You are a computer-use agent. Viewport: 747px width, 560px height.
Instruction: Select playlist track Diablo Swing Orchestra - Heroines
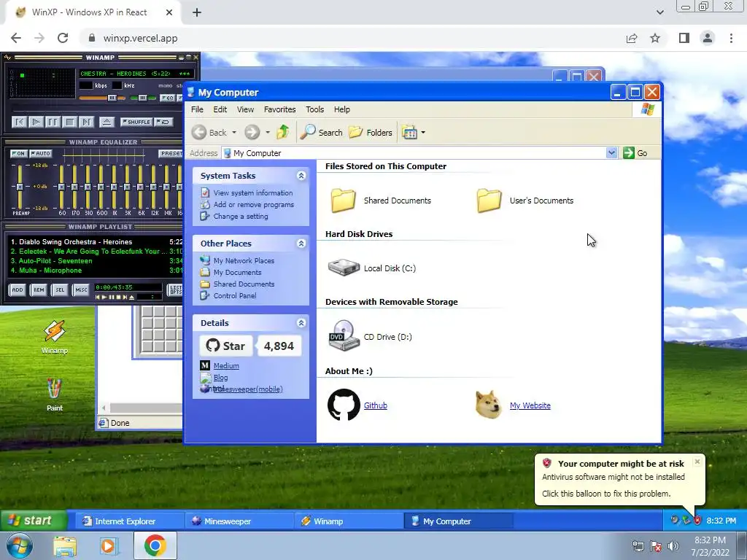tap(96, 241)
